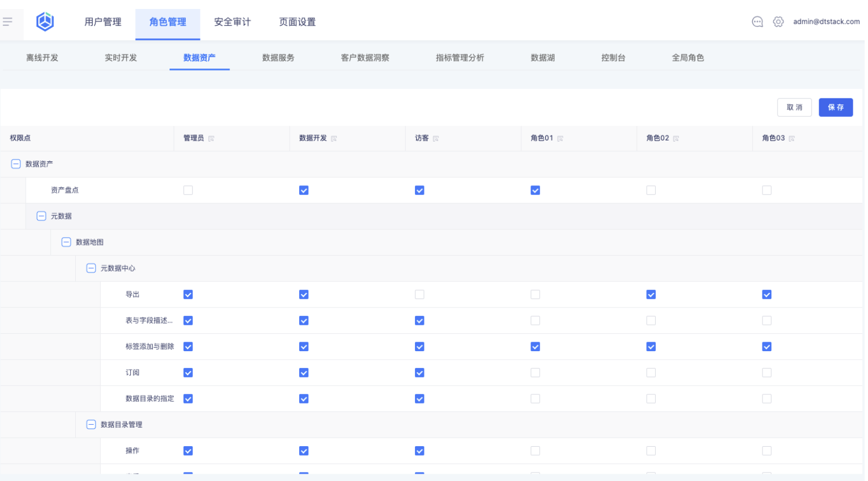Switch to the 离线开发 tab
The width and height of the screenshot is (868, 481).
point(42,58)
